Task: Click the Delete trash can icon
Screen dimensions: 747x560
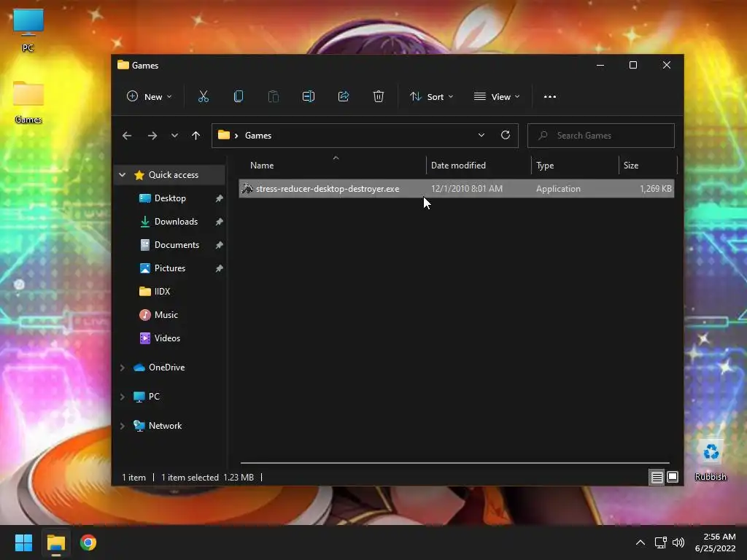Action: tap(379, 97)
